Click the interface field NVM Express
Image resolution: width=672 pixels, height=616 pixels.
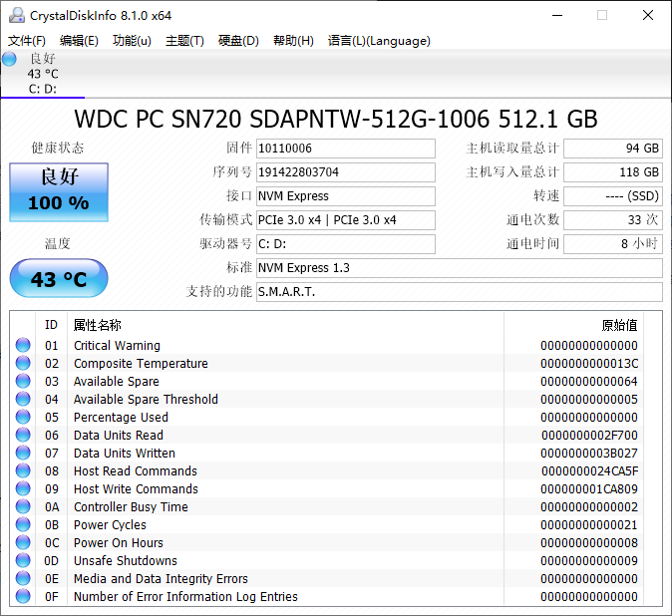(x=346, y=196)
